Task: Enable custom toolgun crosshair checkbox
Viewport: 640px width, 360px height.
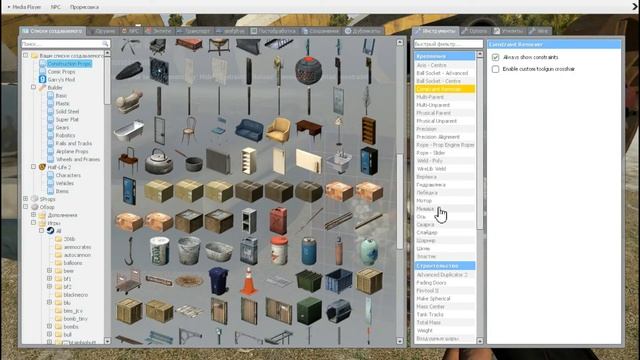Action: coord(495,69)
